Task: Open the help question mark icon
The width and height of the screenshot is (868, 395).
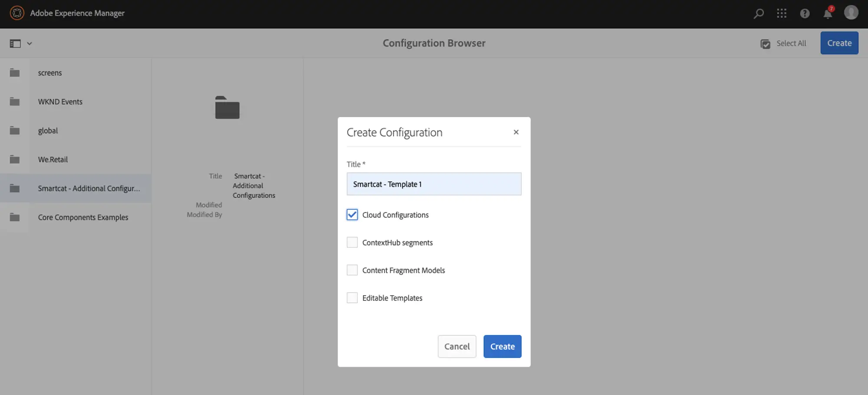Action: (805, 13)
